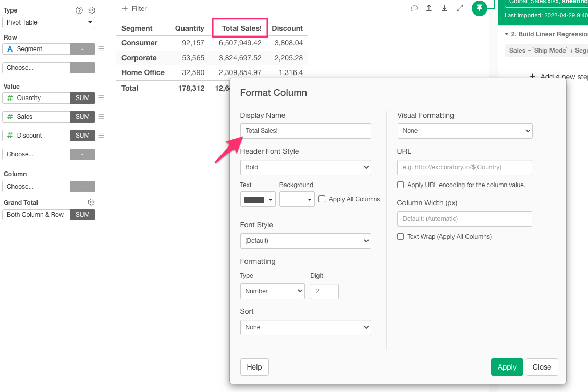Toggle Apply All Columns checkbox

(322, 198)
